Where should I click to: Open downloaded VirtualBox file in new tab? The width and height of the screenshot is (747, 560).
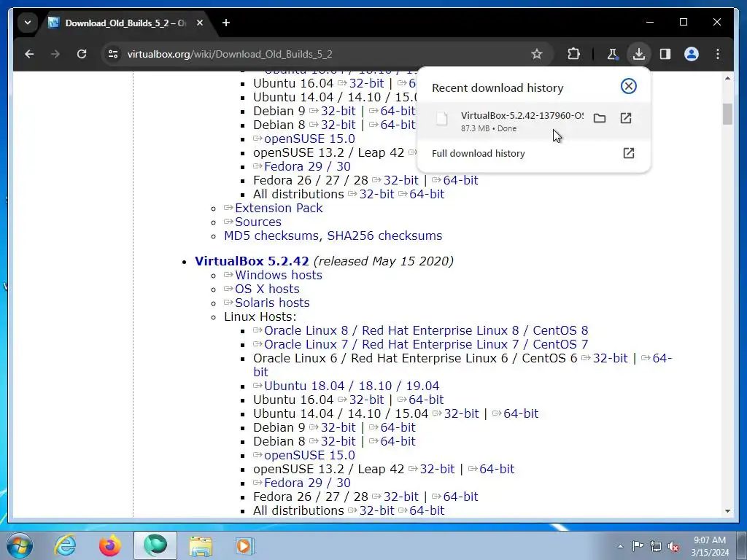tap(625, 118)
